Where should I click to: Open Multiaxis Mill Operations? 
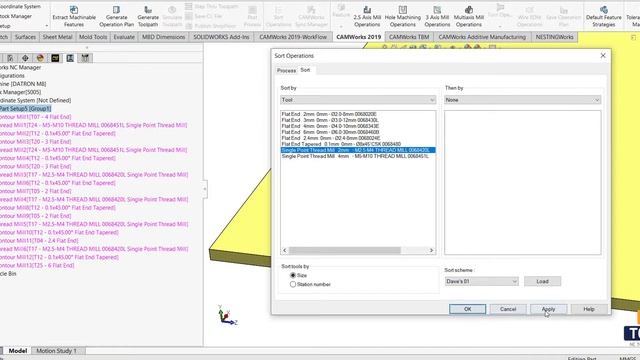tap(469, 16)
